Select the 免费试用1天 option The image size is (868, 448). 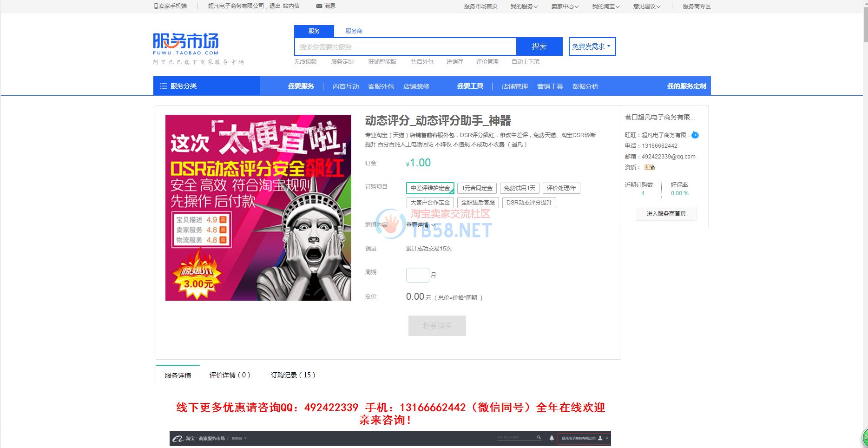point(519,188)
